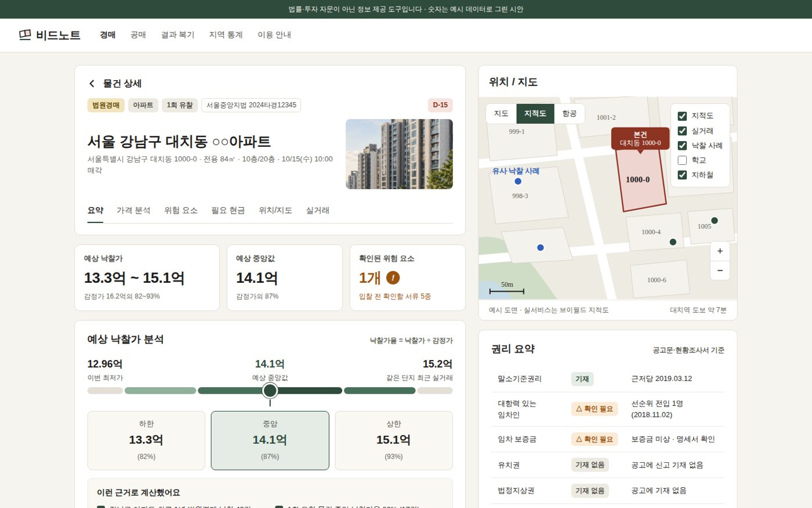Toggle the 지적도 layer checkbox
Image resolution: width=812 pixels, height=508 pixels.
(682, 116)
